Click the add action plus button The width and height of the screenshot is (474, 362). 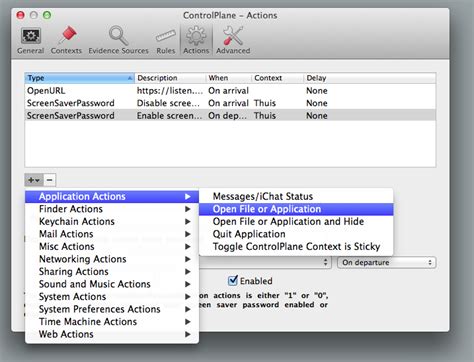[34, 180]
